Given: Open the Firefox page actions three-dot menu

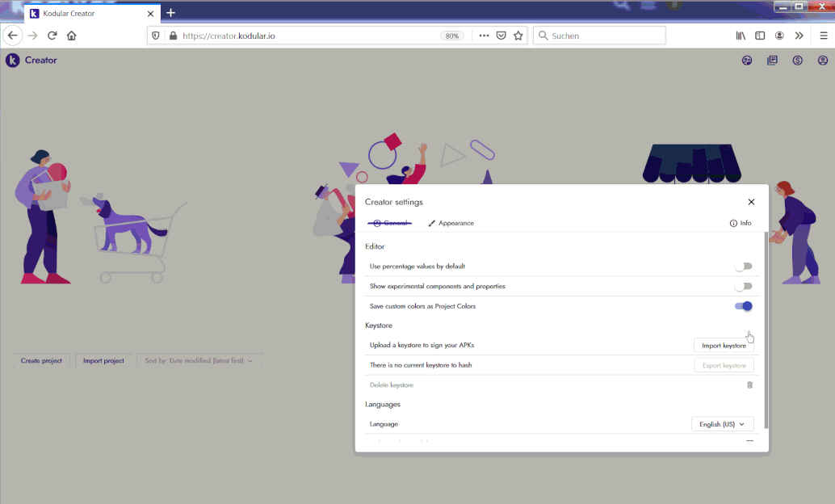Looking at the screenshot, I should (x=484, y=36).
